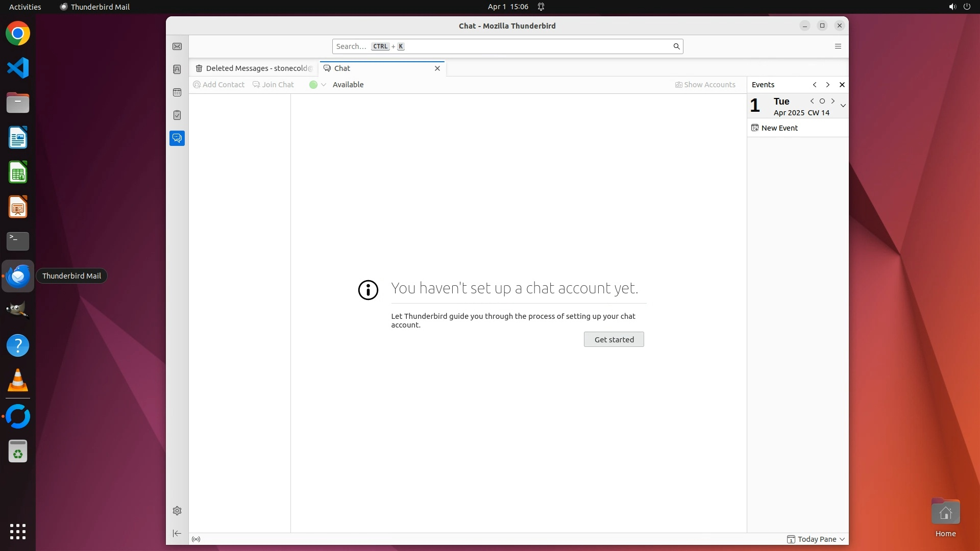Open the Tasks space
Viewport: 980px width, 551px height.
(x=177, y=115)
